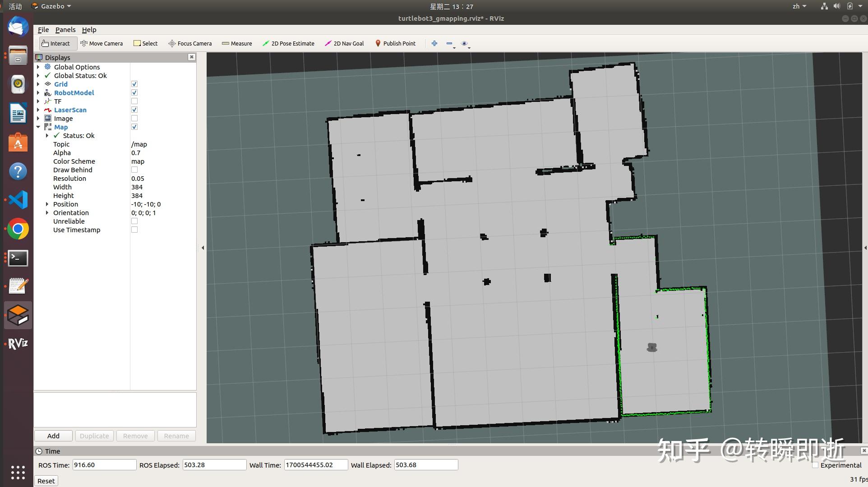Open Visual Studio Code from the dock

[18, 200]
